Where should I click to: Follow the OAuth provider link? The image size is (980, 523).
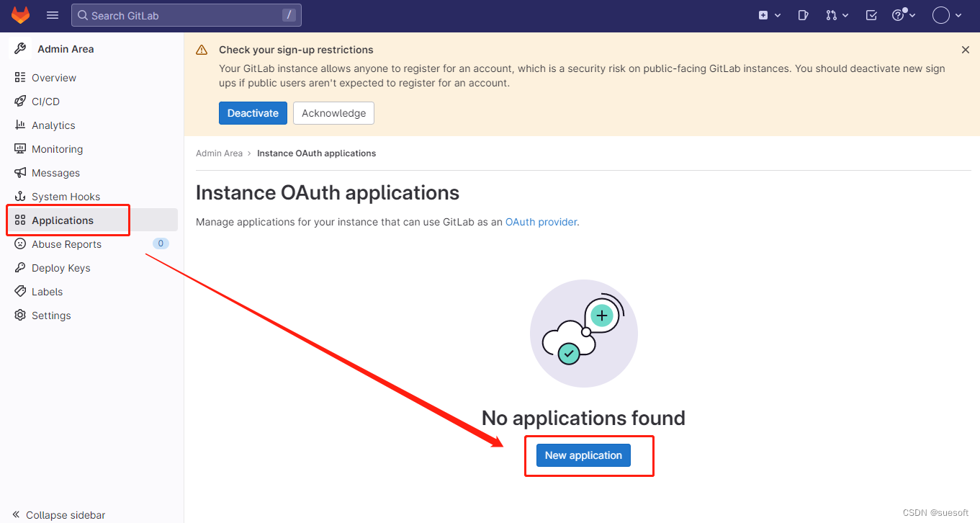[541, 222]
